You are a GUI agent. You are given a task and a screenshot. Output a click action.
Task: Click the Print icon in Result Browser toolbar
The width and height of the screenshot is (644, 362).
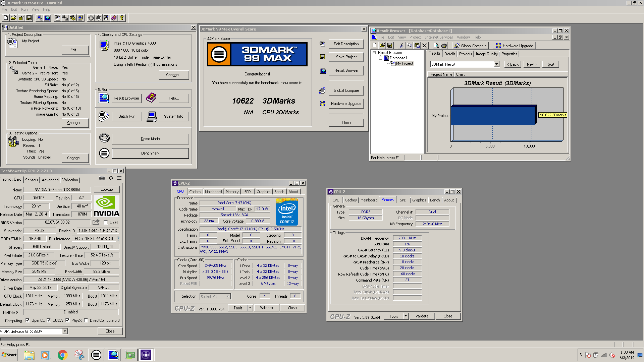pos(444,46)
